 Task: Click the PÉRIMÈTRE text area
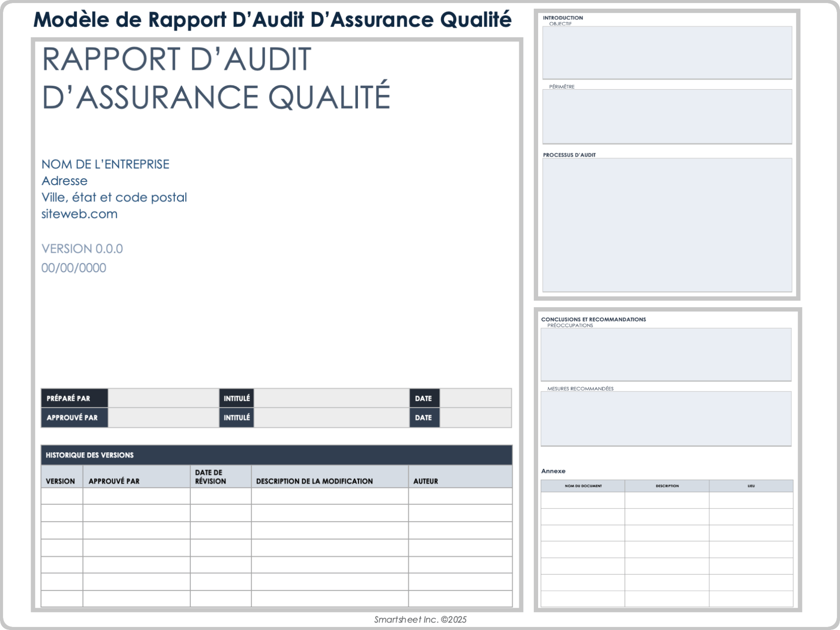point(666,116)
